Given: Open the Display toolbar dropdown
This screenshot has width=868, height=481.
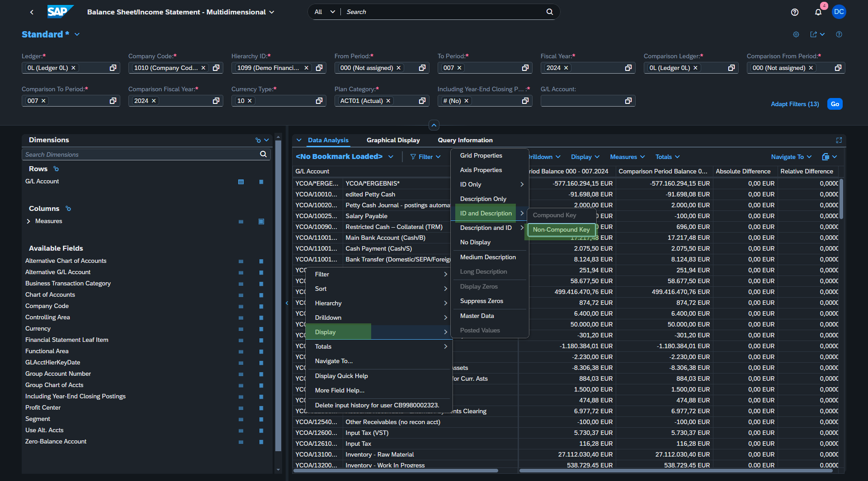Looking at the screenshot, I should pyautogui.click(x=585, y=157).
